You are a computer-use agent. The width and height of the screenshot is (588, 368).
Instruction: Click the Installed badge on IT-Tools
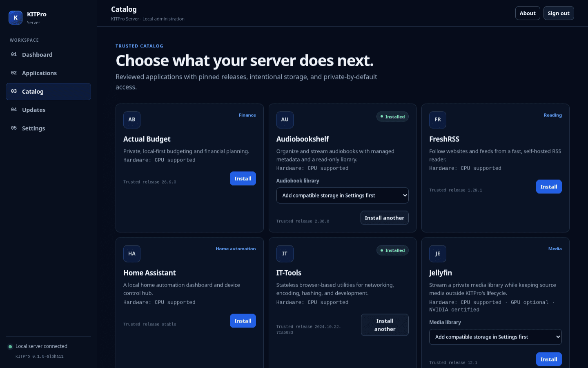pos(392,250)
